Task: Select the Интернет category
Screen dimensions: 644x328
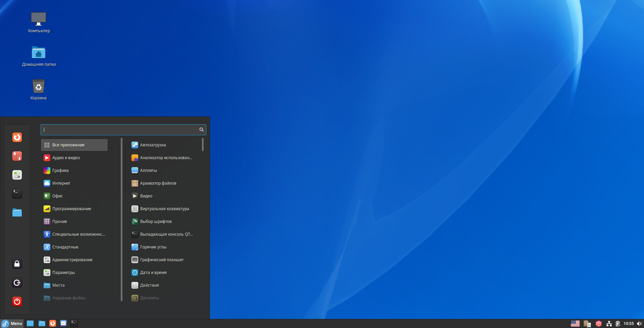Action: [61, 183]
